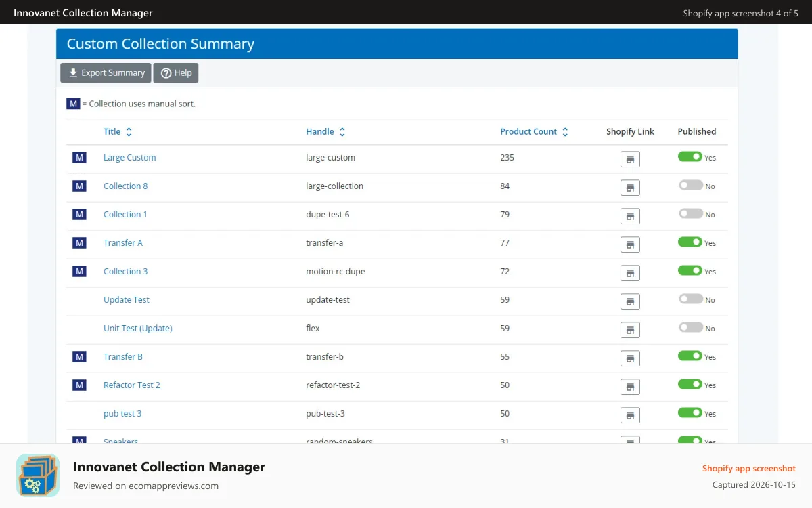Click manual sort badge beside Collection 8

(79, 186)
